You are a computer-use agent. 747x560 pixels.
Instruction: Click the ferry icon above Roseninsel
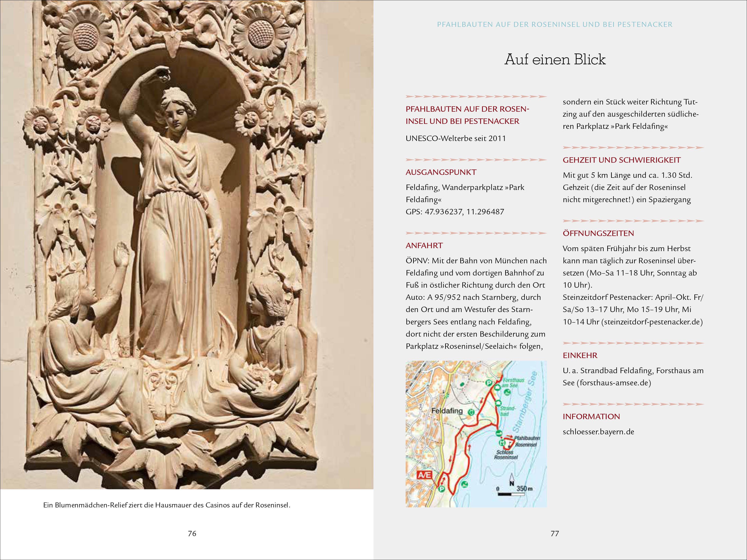point(498,433)
